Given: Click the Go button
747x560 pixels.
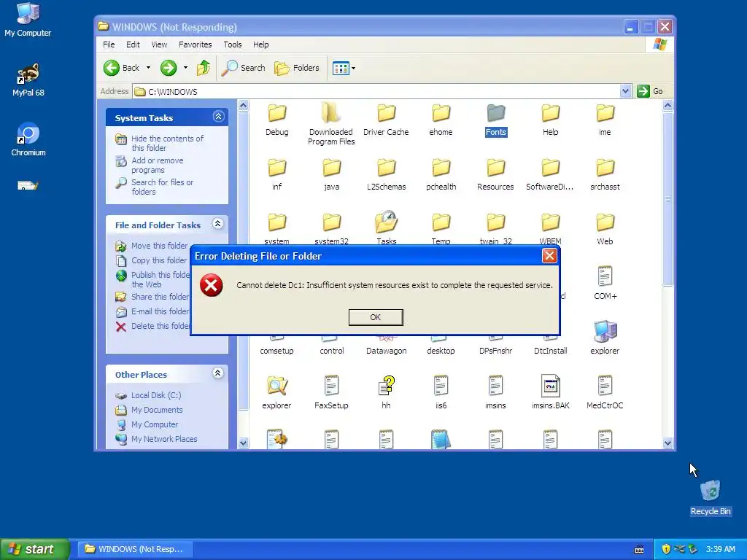Looking at the screenshot, I should 650,91.
